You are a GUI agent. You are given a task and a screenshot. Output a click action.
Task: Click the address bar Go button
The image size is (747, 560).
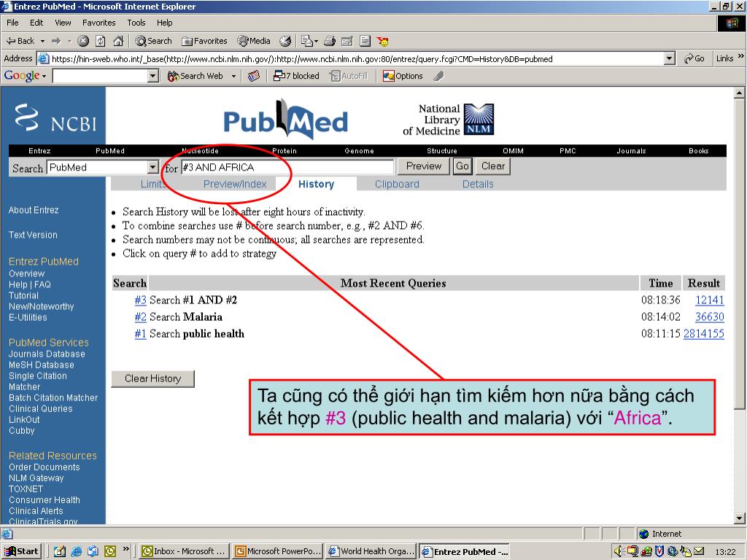(x=694, y=58)
